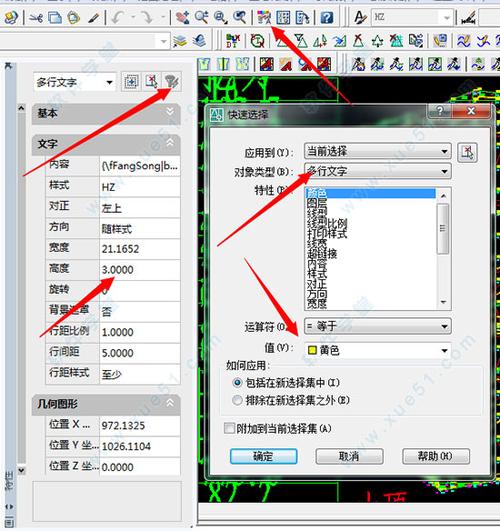Image resolution: width=500 pixels, height=531 pixels.
Task: Click the 行距样式 value 至少
Action: [x=140, y=374]
